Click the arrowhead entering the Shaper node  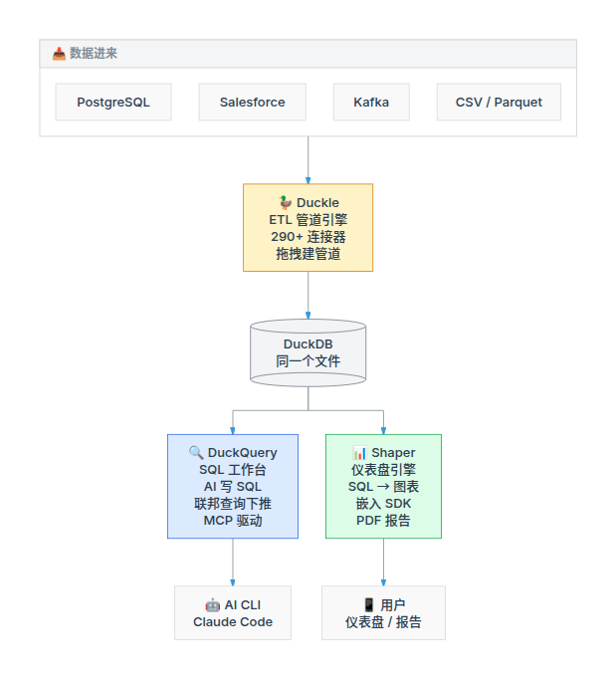click(x=383, y=431)
